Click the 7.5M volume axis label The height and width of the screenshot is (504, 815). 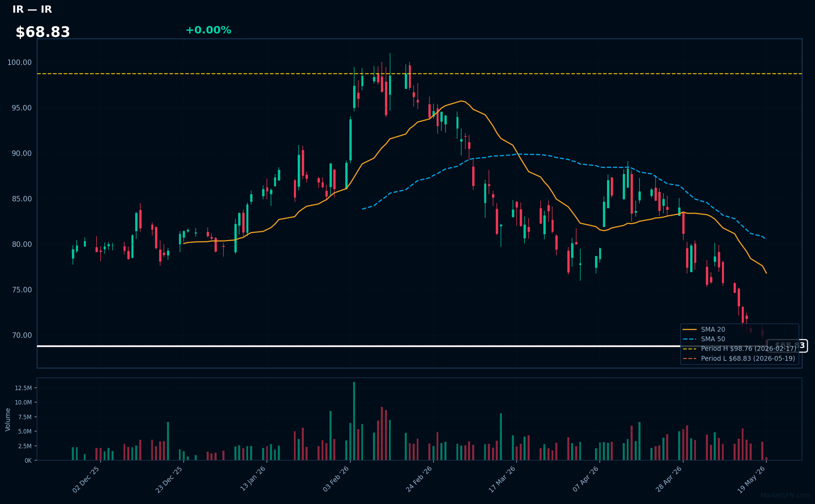click(25, 417)
